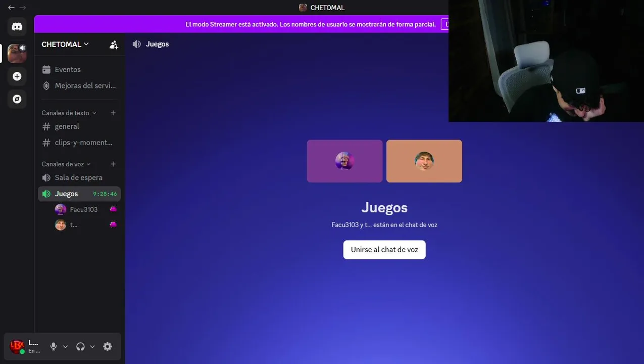Collapse the Canales de voz category
Viewport: 644px width, 364px height.
pyautogui.click(x=66, y=164)
